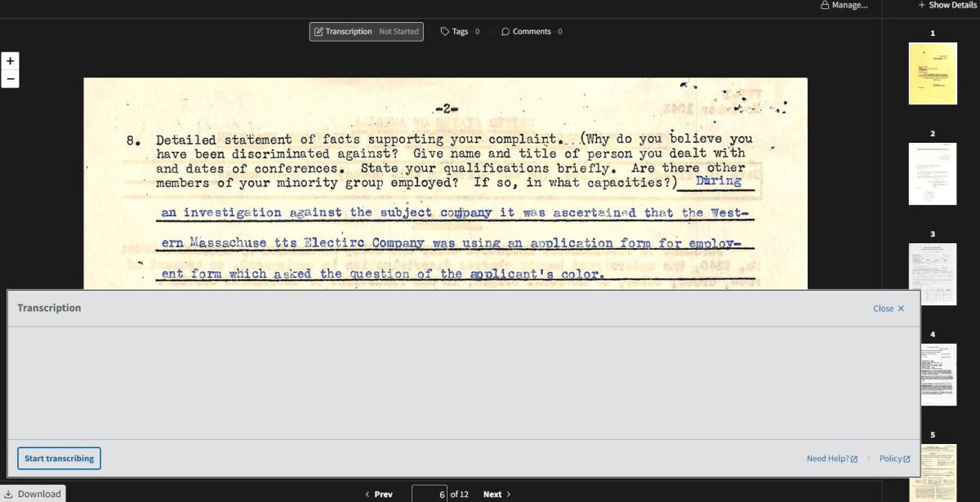This screenshot has height=502, width=980.
Task: Go to the next page
Action: (497, 495)
